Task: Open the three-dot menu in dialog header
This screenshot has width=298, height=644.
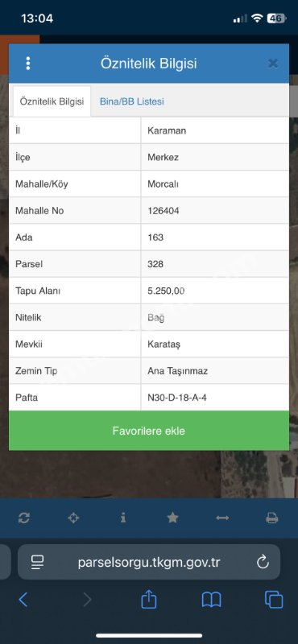Action: point(28,64)
